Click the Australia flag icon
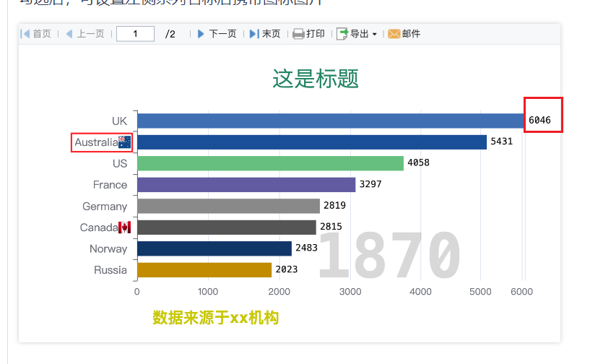This screenshot has height=364, width=616. [x=124, y=142]
